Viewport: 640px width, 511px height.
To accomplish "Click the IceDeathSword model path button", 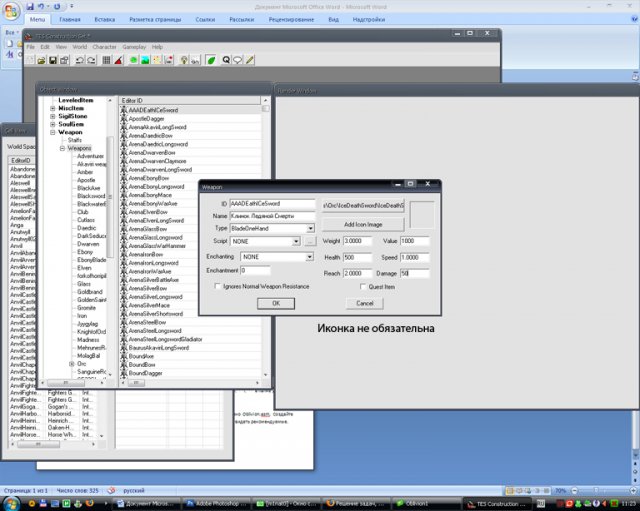I will click(x=363, y=205).
